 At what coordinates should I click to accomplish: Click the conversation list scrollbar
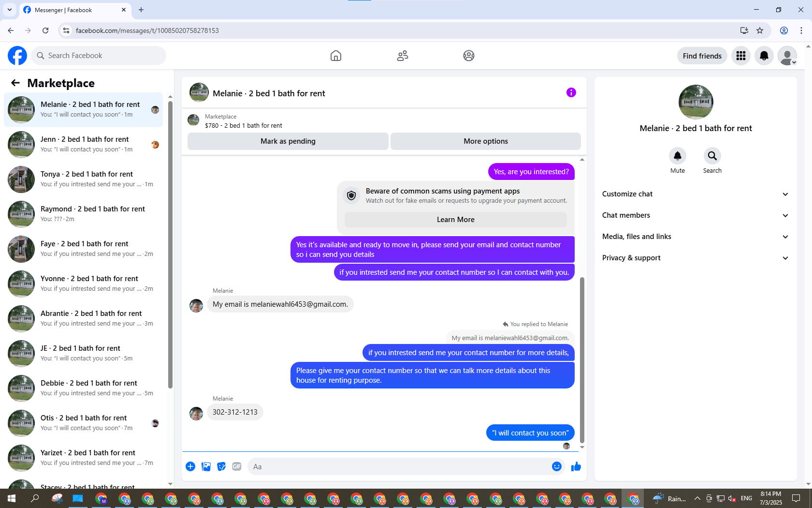pos(170,244)
